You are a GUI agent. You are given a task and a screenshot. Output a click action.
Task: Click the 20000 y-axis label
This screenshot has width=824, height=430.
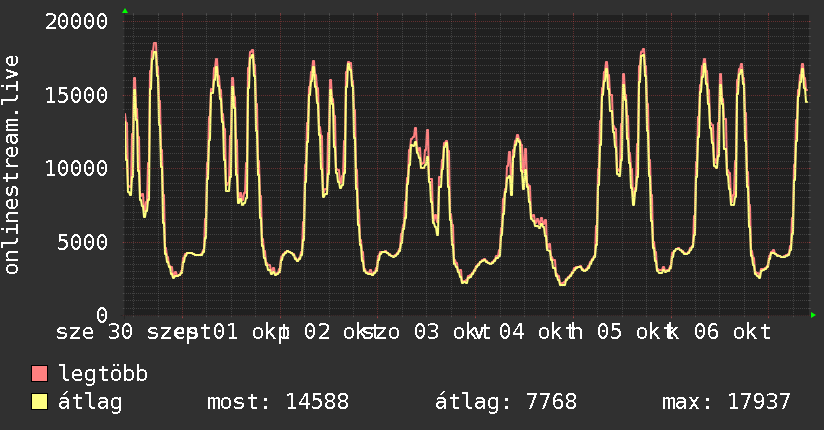click(76, 22)
